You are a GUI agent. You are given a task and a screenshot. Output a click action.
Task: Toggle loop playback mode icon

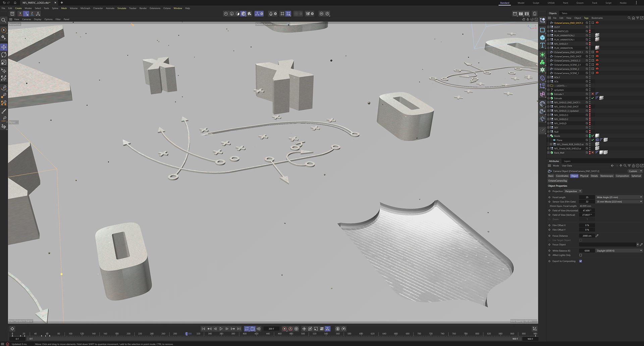(247, 329)
